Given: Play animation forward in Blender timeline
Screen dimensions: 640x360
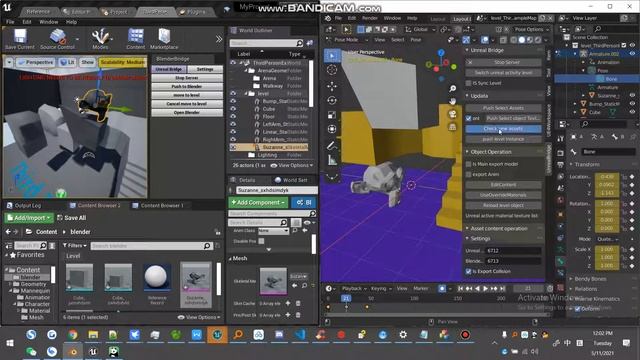Looking at the screenshot, I should coord(486,289).
